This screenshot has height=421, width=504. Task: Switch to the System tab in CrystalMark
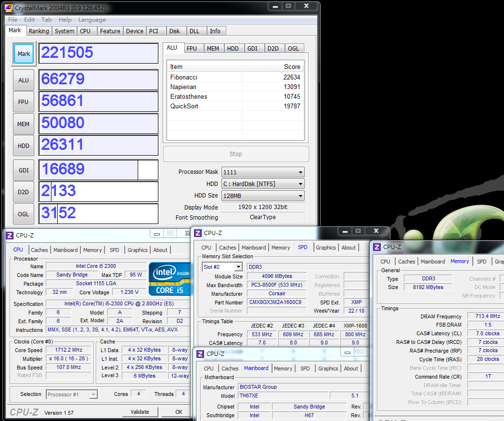(65, 31)
